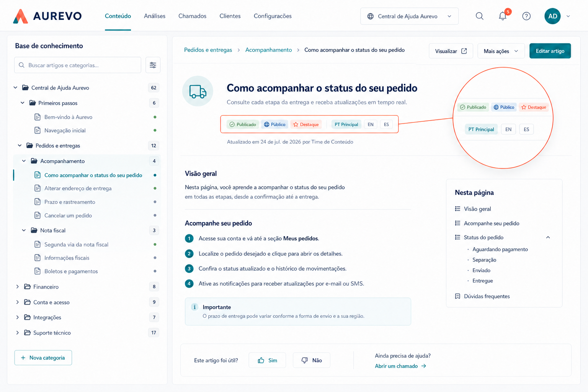The image size is (588, 392).
Task: Jump to Enviado outline item
Action: click(x=481, y=270)
